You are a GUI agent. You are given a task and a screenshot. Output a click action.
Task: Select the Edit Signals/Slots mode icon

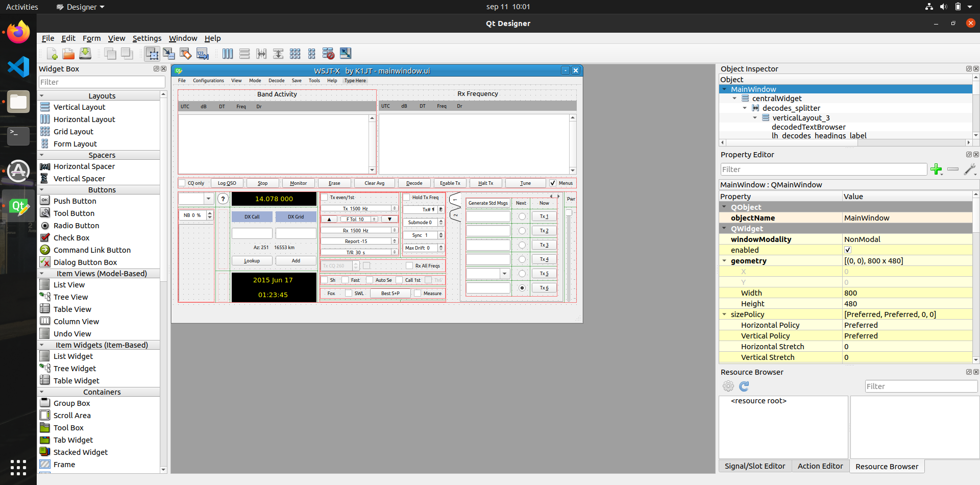(169, 54)
